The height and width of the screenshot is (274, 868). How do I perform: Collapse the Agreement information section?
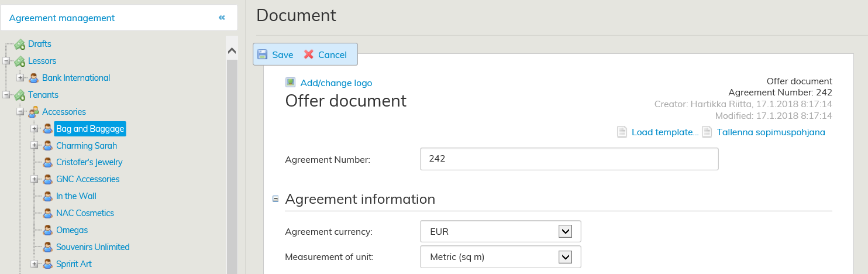[x=275, y=199]
